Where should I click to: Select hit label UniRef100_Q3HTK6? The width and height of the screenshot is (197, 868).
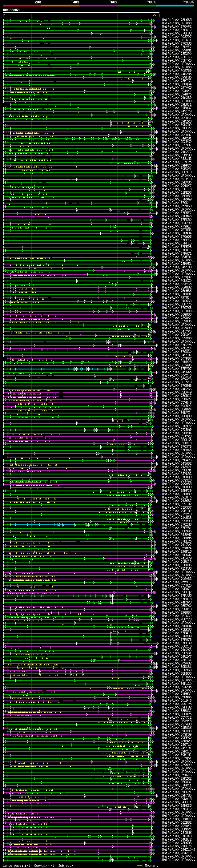(x=177, y=57)
